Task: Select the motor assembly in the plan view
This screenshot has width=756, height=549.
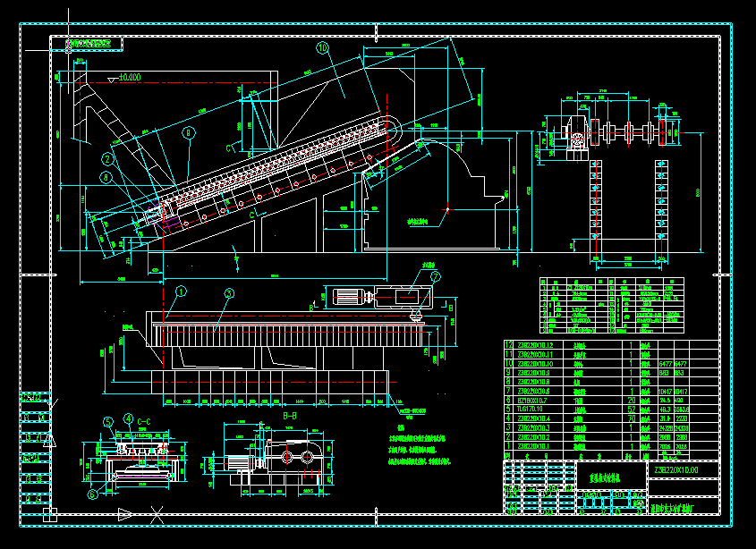Action: (x=349, y=298)
